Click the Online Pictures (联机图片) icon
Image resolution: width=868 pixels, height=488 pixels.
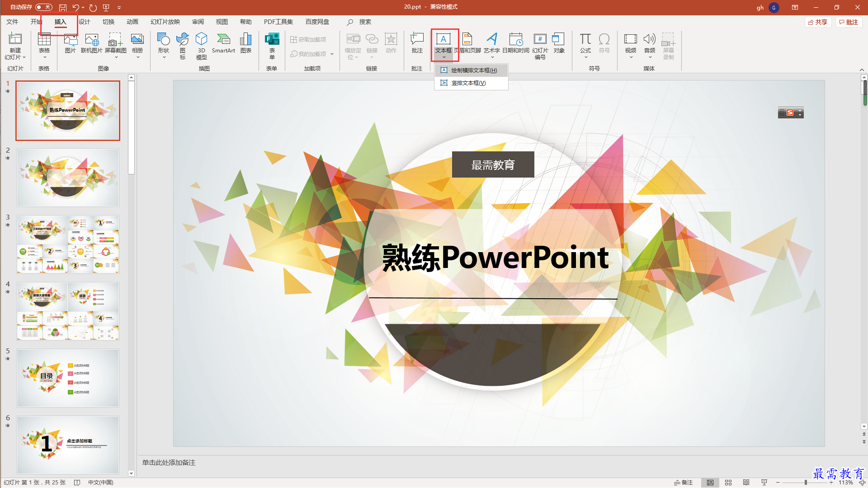point(91,43)
